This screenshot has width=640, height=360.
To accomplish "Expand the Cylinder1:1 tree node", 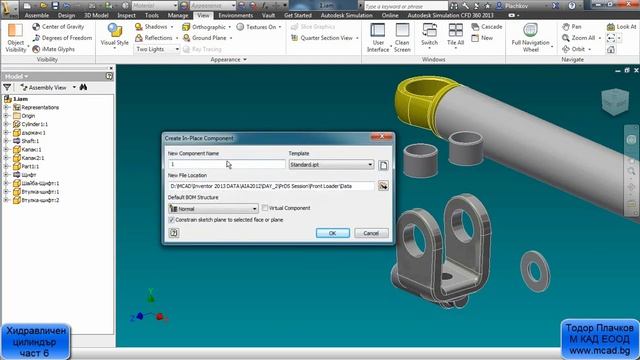I will point(7,124).
